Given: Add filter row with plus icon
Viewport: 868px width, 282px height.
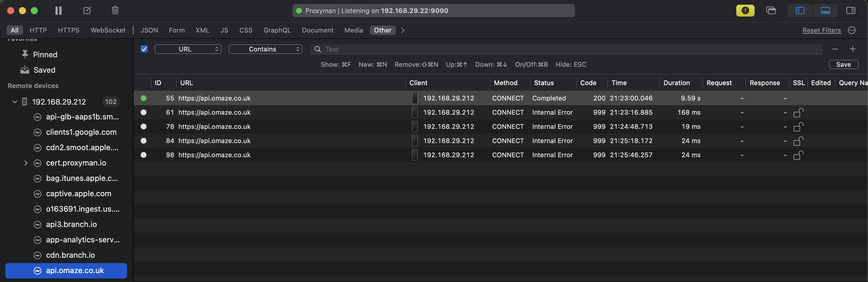Looking at the screenshot, I should click(x=853, y=49).
